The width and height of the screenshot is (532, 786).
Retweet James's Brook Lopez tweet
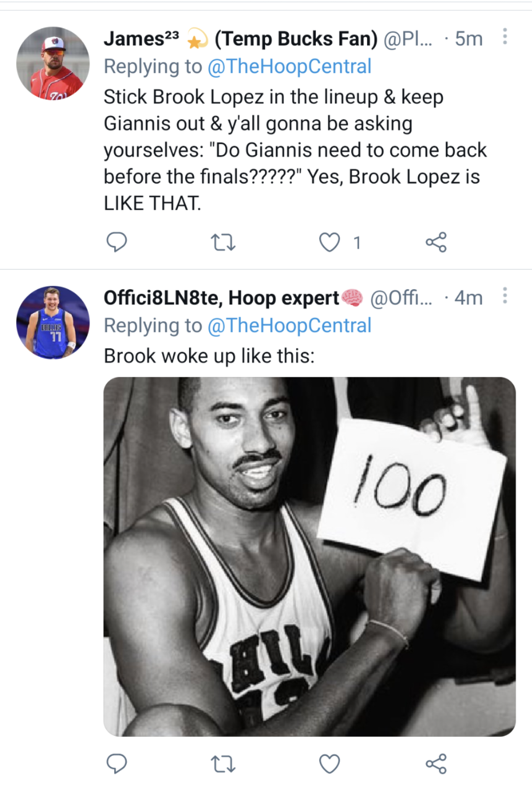tap(223, 243)
